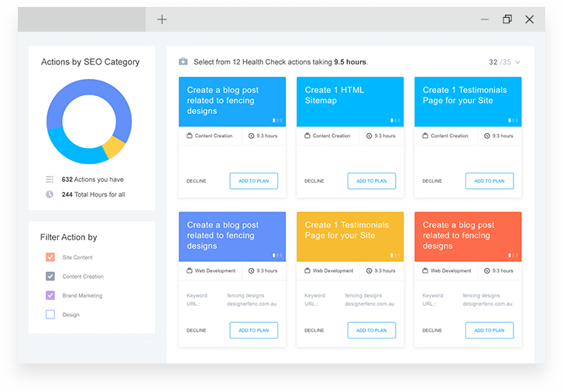Toggle the Site Content filter checkbox

(50, 257)
